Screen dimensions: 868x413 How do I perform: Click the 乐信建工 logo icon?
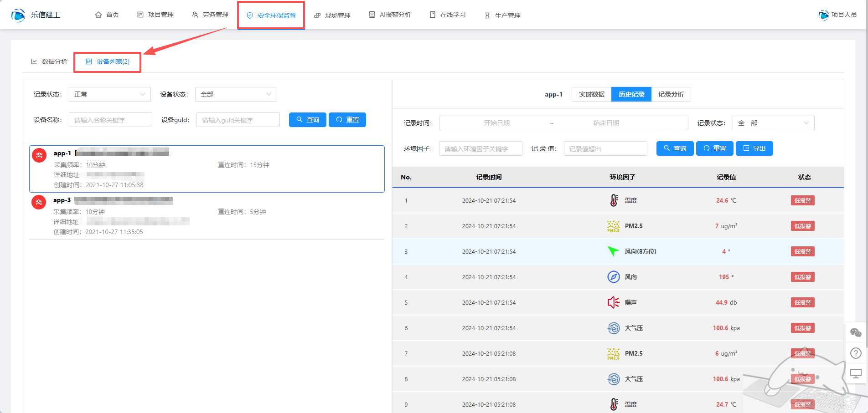click(x=18, y=15)
